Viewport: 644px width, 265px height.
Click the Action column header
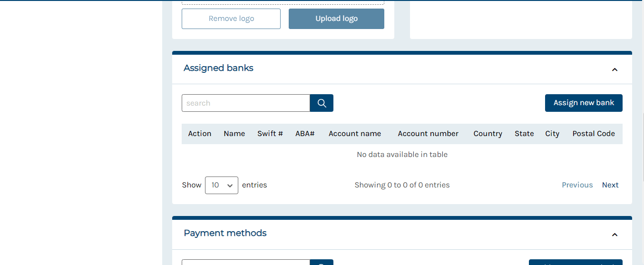(x=200, y=134)
